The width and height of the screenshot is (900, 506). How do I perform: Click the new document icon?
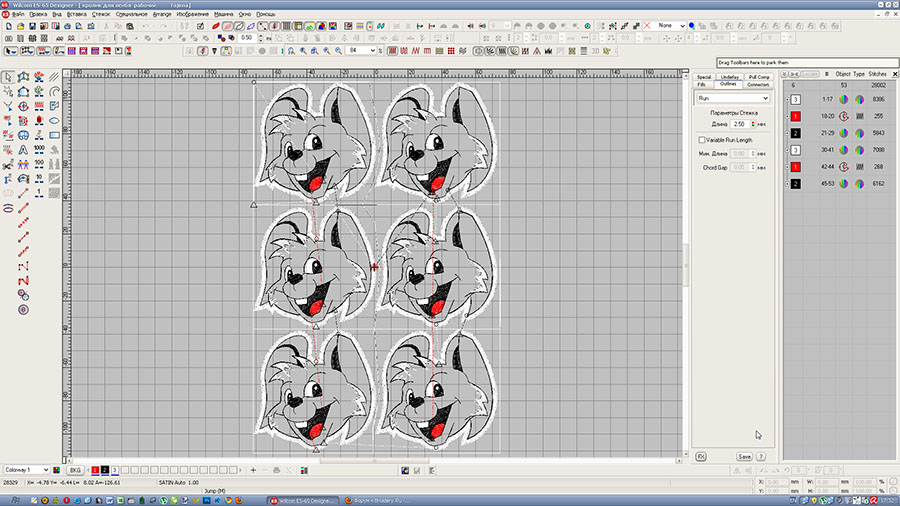(x=8, y=26)
